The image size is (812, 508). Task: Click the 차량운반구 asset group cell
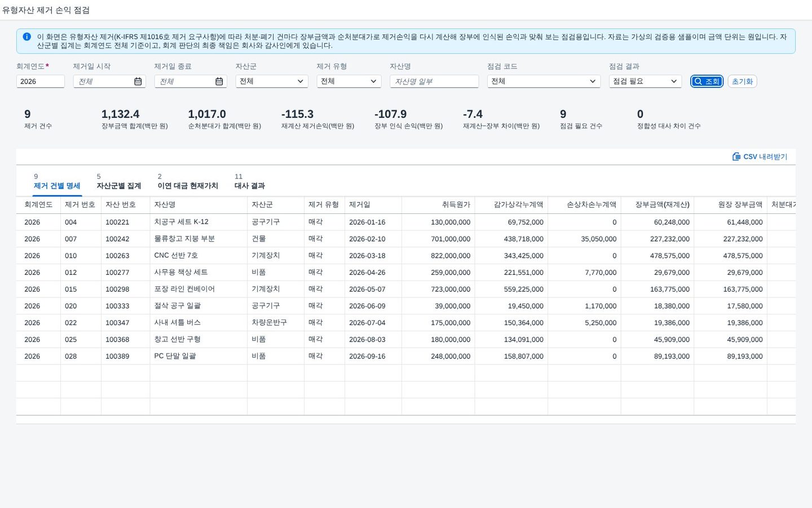coord(276,323)
